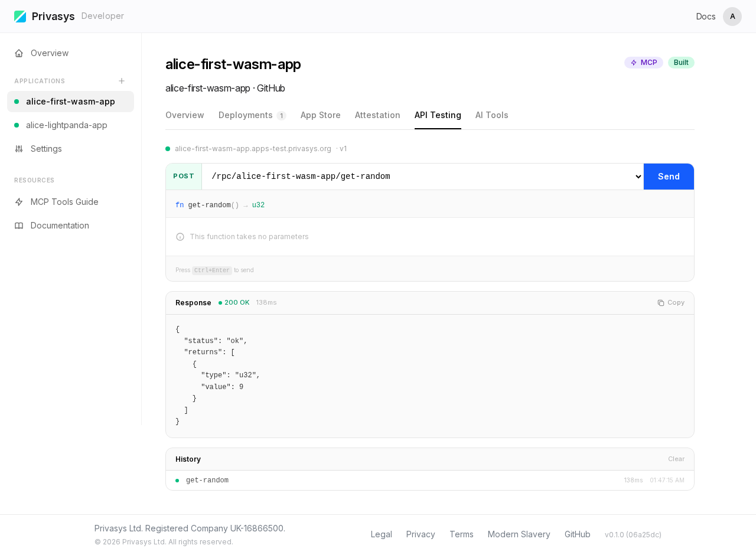The width and height of the screenshot is (756, 555).
Task: Open the GitHub link under the app title
Action: point(271,88)
